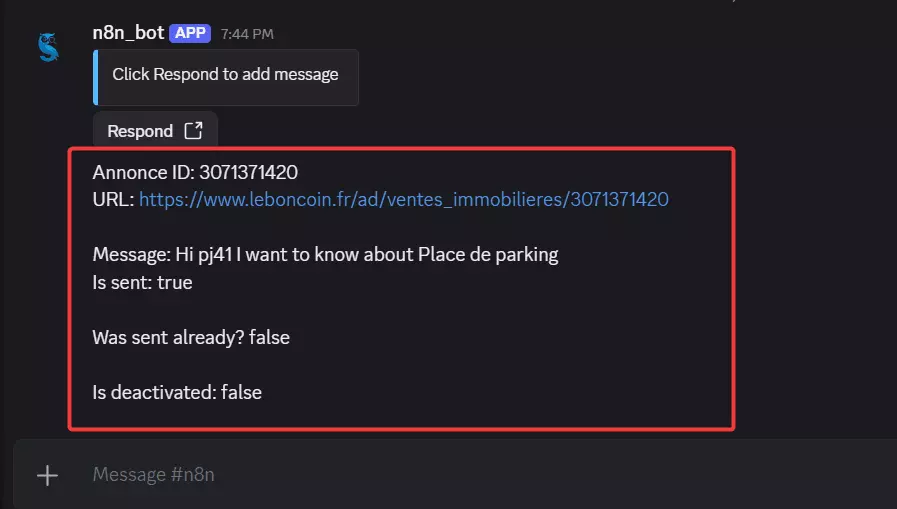Click the plus attachment icon
This screenshot has height=509, width=897.
48,475
